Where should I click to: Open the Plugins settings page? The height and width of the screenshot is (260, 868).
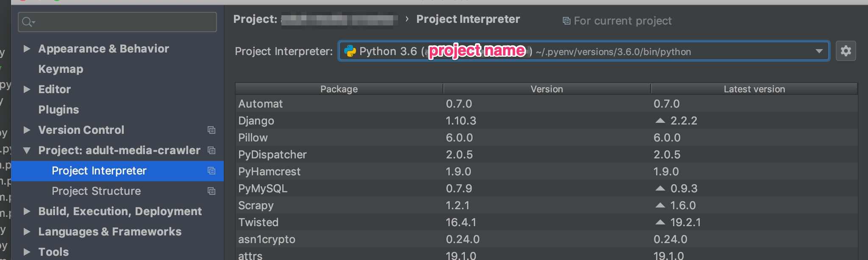58,110
